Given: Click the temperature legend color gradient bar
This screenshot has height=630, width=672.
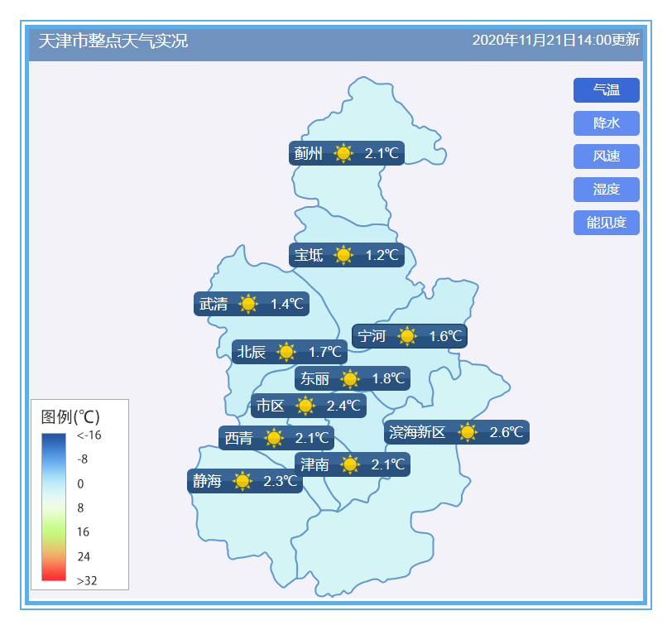Looking at the screenshot, I should coord(53,507).
